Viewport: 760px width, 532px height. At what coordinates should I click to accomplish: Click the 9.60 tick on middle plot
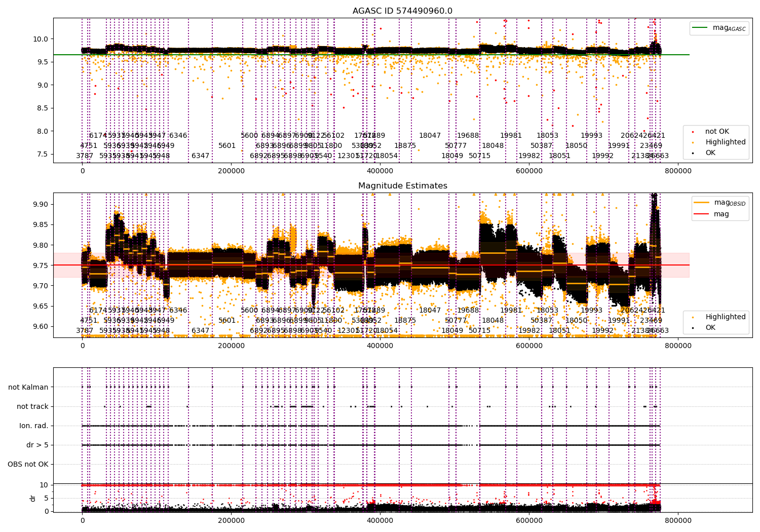(x=41, y=326)
